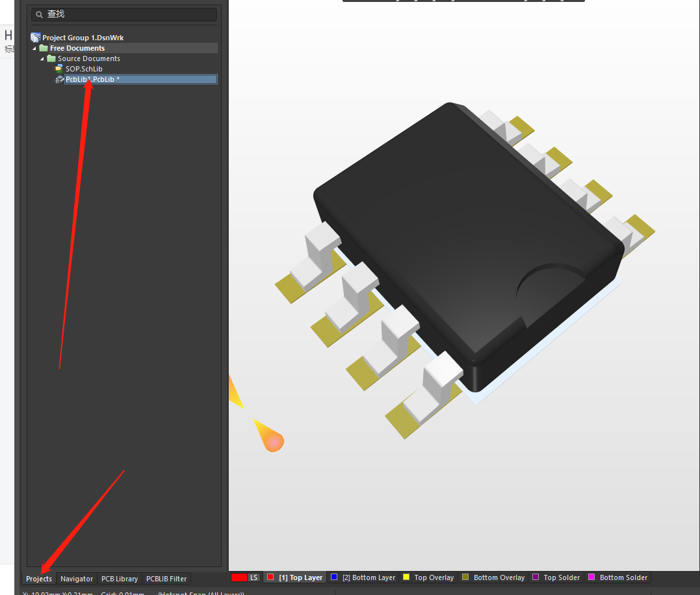Switch to the Navigator tab
This screenshot has height=595, width=700.
coord(77,579)
